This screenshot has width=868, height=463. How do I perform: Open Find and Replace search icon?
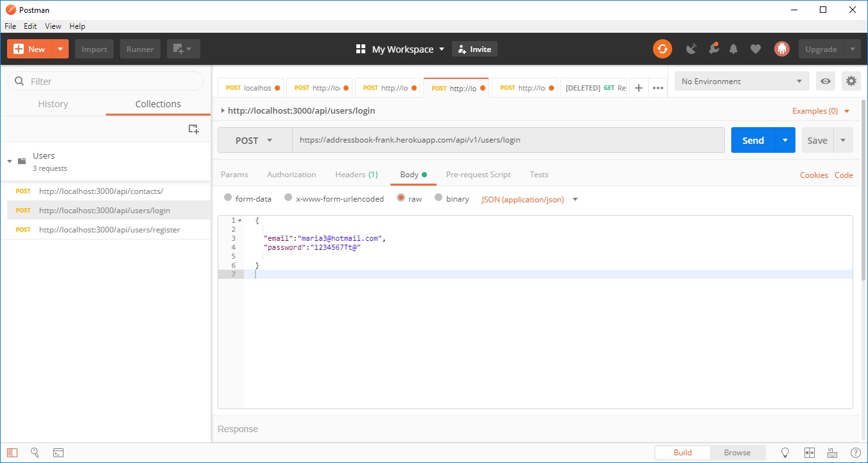[x=35, y=453]
